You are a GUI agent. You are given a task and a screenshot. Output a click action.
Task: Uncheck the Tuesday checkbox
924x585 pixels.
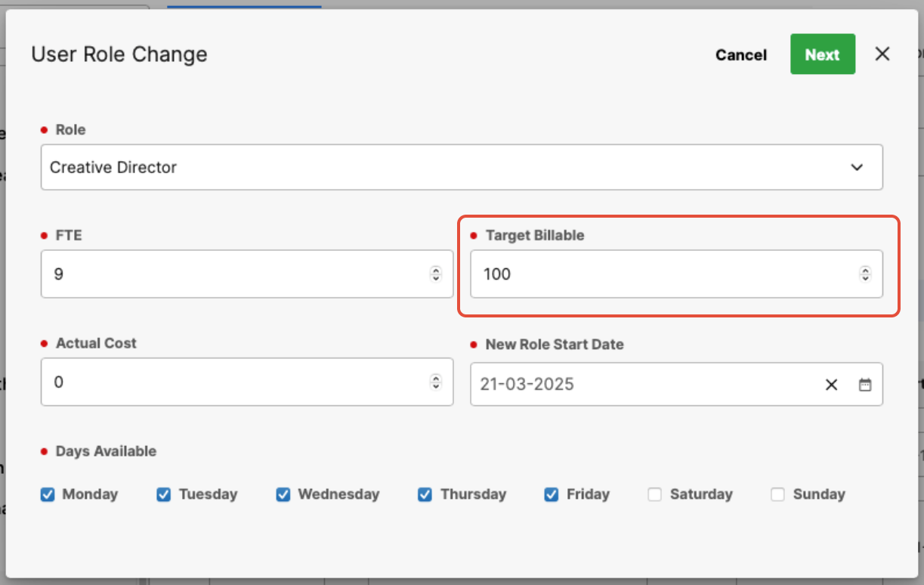pyautogui.click(x=163, y=494)
